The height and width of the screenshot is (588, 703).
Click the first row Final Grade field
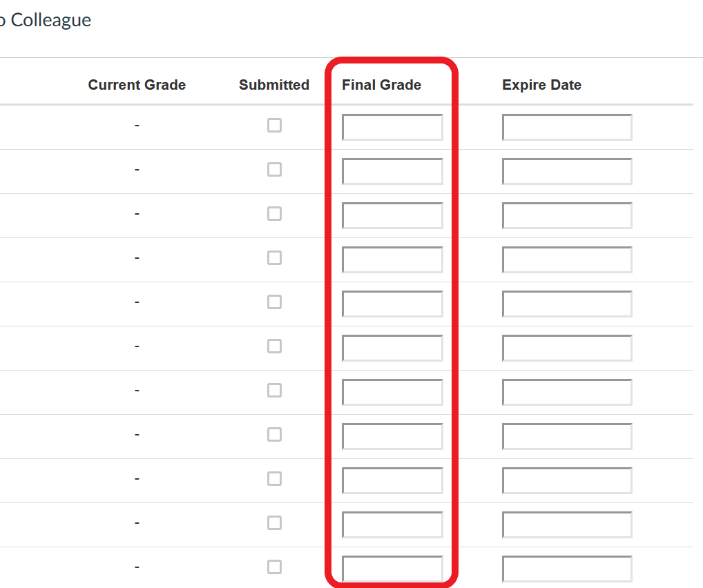pyautogui.click(x=392, y=127)
